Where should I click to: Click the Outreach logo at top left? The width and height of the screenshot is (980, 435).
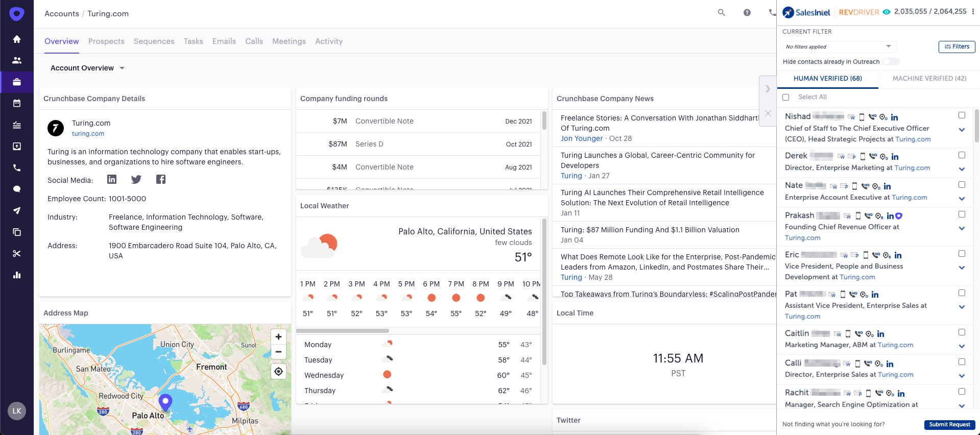point(17,14)
